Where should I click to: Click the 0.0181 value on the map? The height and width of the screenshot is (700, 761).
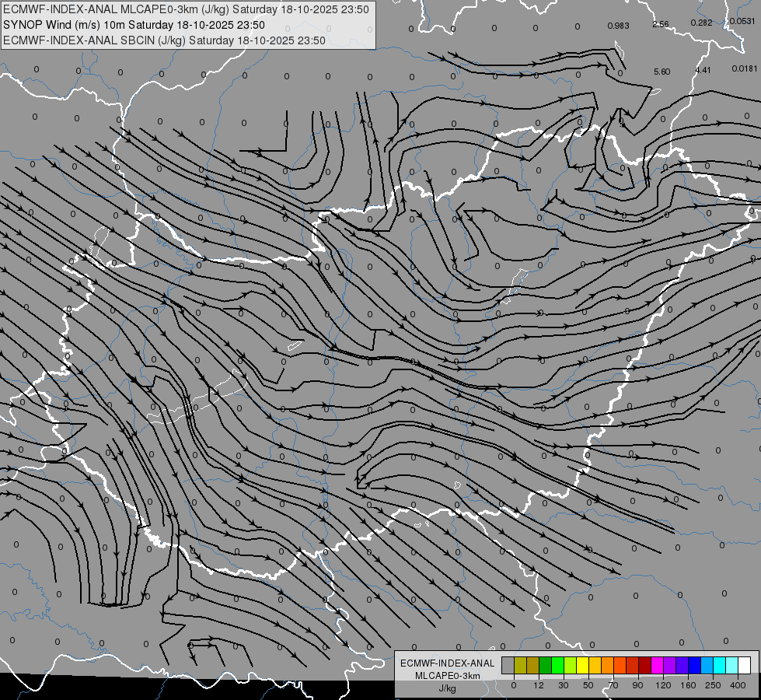coord(745,68)
